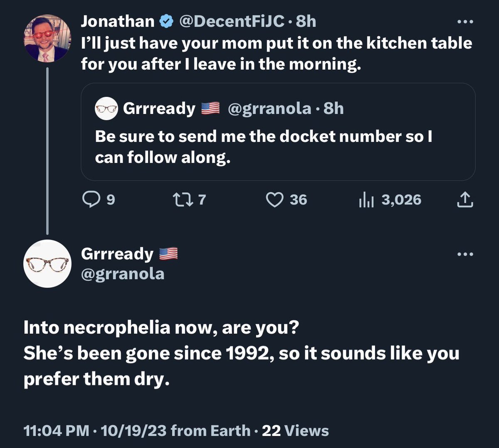Open the three-dot menu on Grrready's reply
Image resolution: width=499 pixels, height=448 pixels.
[x=465, y=254]
